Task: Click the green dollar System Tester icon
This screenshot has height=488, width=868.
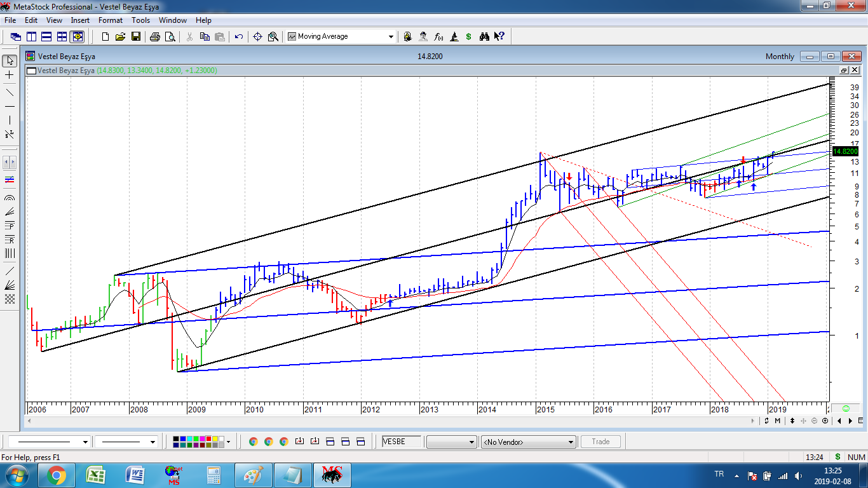Action: [469, 37]
